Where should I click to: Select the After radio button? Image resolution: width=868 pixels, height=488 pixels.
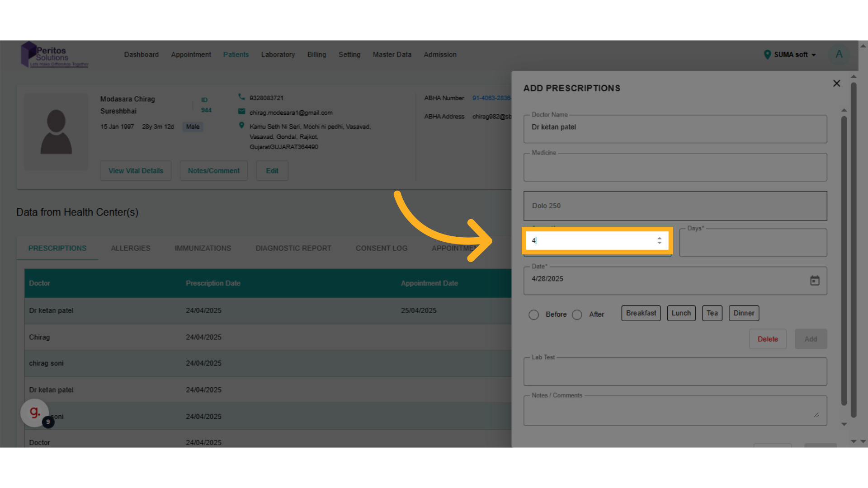(577, 314)
